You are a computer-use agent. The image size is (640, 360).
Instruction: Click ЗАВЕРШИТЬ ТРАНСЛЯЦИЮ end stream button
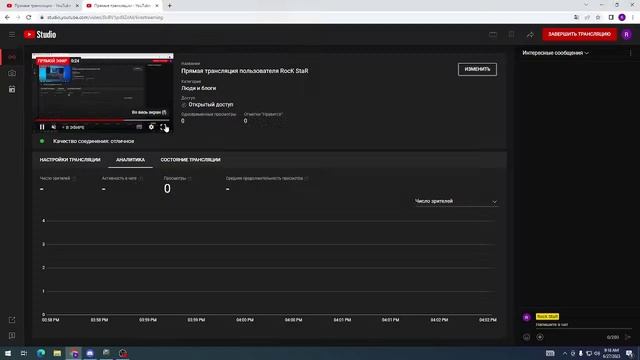pyautogui.click(x=579, y=34)
